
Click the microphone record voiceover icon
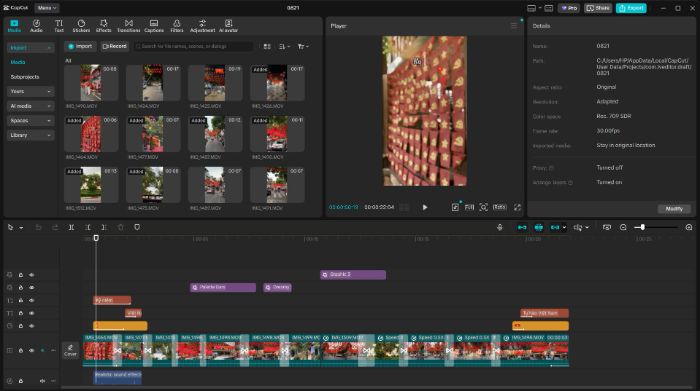500,227
